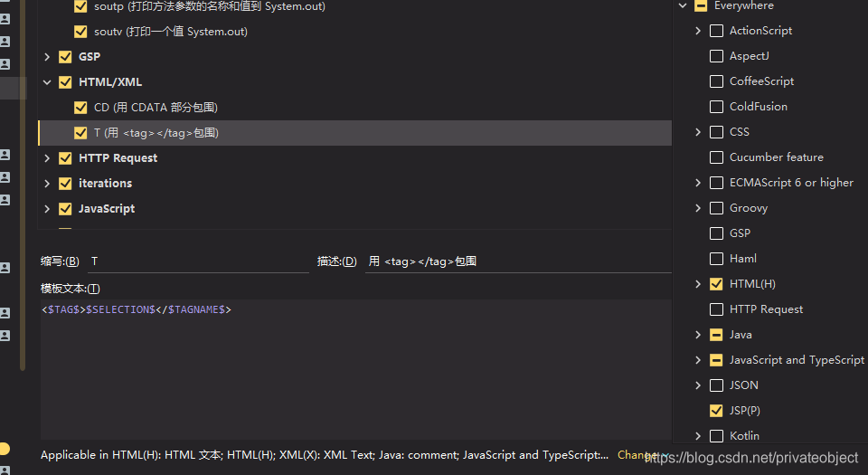Expand the HTML(H) context node
This screenshot has width=868, height=475.
tap(698, 284)
